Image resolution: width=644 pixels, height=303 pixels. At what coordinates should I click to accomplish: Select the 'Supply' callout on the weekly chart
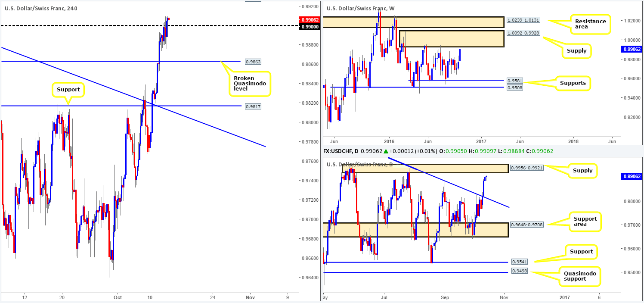(x=576, y=50)
